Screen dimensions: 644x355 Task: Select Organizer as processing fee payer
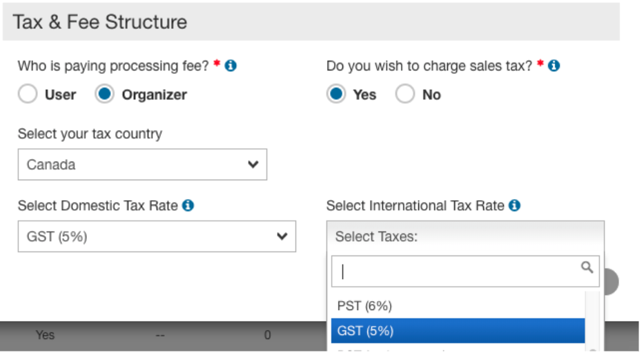click(105, 95)
